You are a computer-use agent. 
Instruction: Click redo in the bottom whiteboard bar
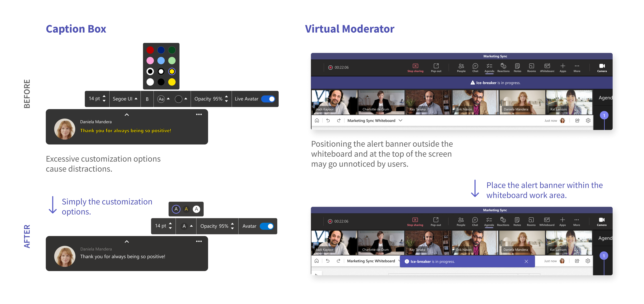(x=338, y=261)
